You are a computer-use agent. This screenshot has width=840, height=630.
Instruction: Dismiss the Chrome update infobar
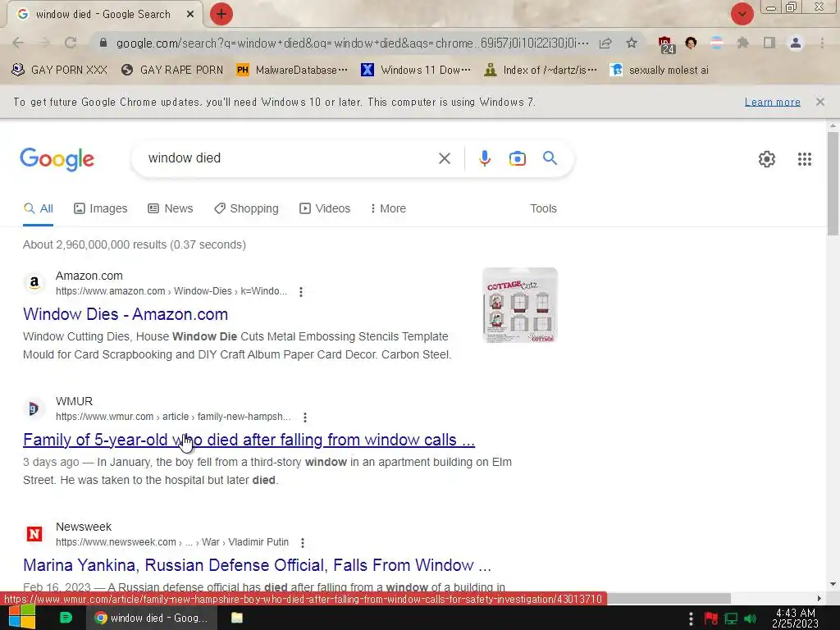[x=819, y=102]
